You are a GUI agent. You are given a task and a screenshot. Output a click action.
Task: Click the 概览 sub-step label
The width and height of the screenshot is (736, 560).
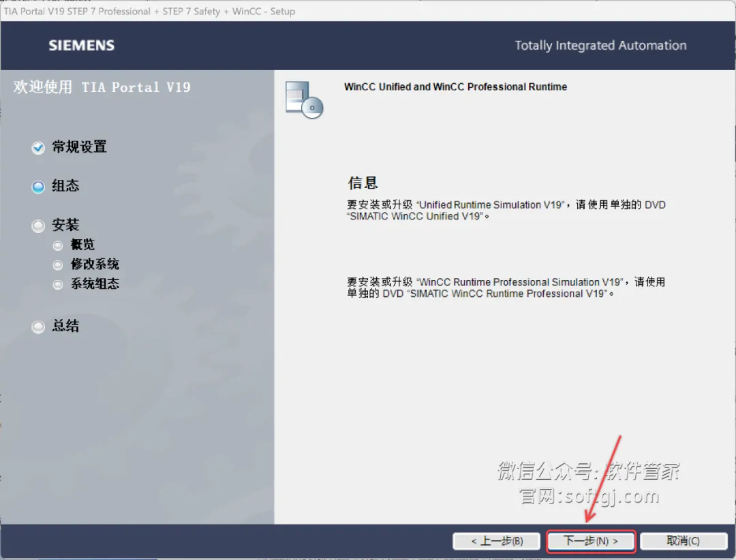click(x=82, y=245)
